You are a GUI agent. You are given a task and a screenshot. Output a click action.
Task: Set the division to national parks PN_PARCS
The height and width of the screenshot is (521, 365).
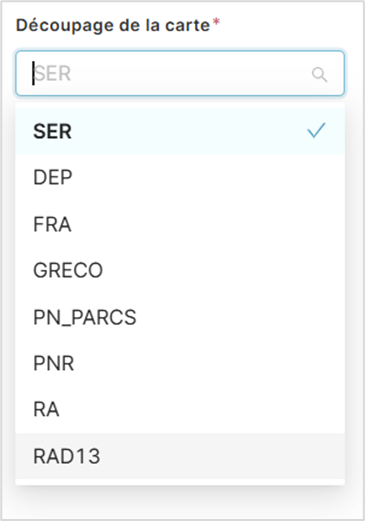pos(180,317)
